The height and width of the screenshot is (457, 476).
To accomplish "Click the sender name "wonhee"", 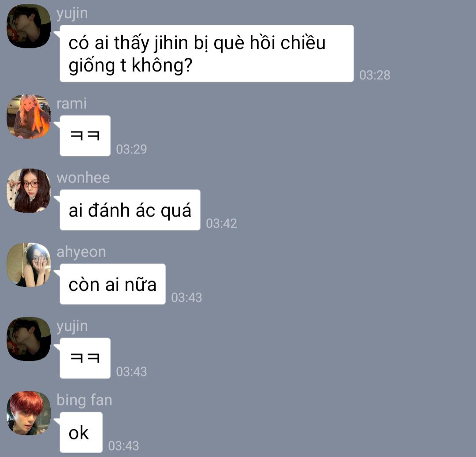I will tap(83, 177).
